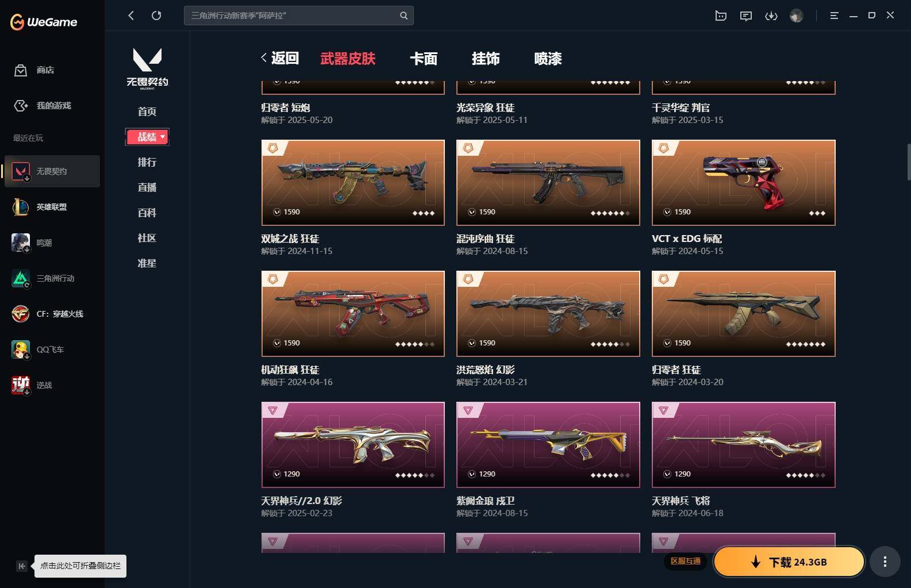This screenshot has width=911, height=588.
Task: Select 英雄联盟 game in the sidebar
Action: click(x=52, y=207)
